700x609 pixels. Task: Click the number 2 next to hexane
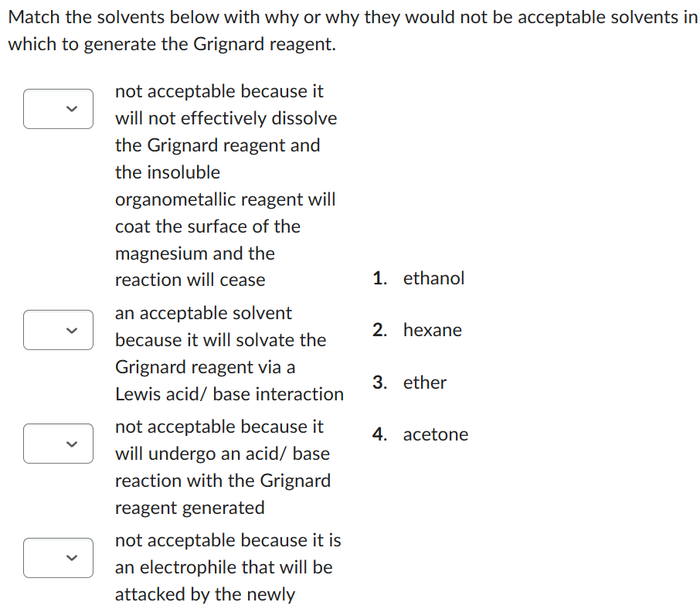pos(376,330)
